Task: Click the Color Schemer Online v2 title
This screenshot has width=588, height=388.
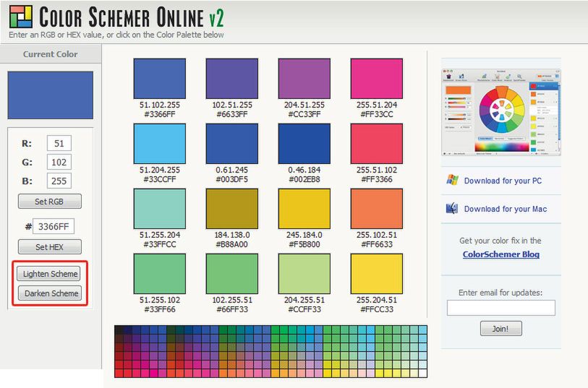Action: pyautogui.click(x=131, y=17)
